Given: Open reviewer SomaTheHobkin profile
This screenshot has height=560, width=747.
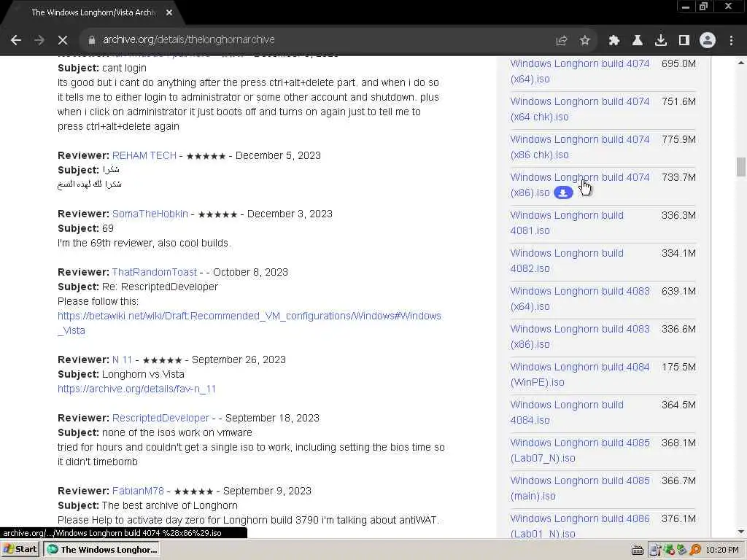Looking at the screenshot, I should tap(150, 214).
